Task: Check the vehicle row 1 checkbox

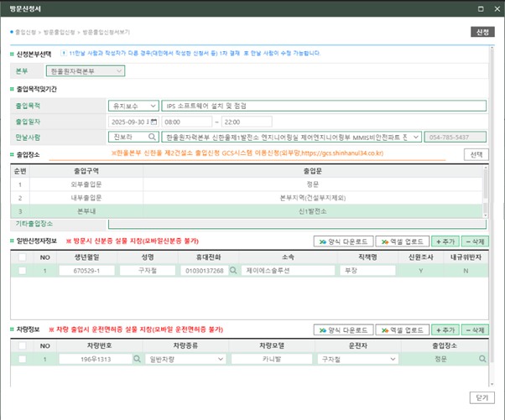Action: tap(21, 358)
